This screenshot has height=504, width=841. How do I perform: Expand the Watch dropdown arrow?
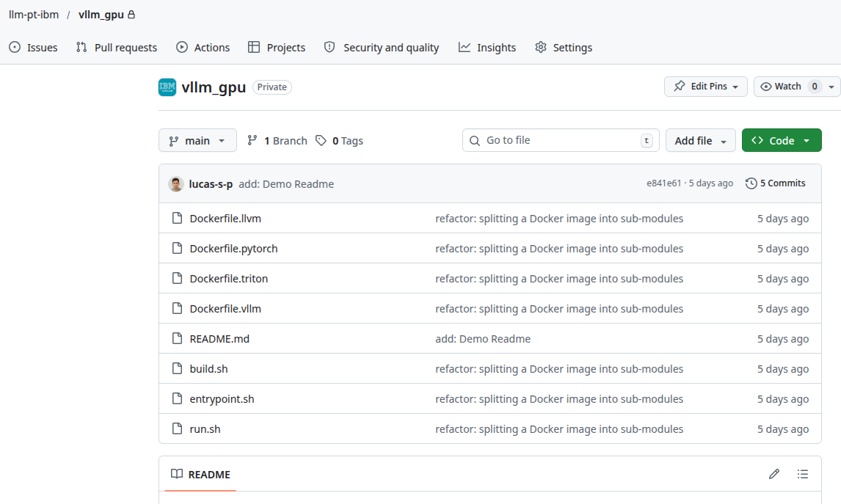pos(831,87)
